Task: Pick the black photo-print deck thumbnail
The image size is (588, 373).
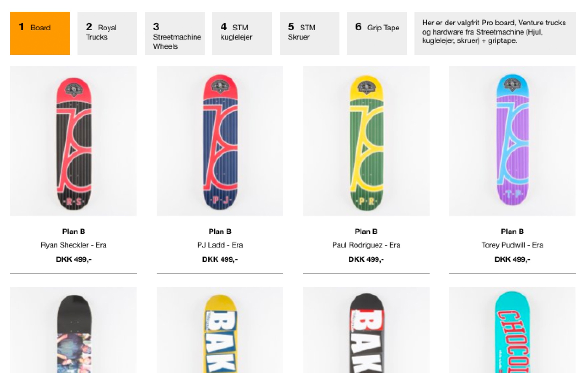Action: coord(73,330)
